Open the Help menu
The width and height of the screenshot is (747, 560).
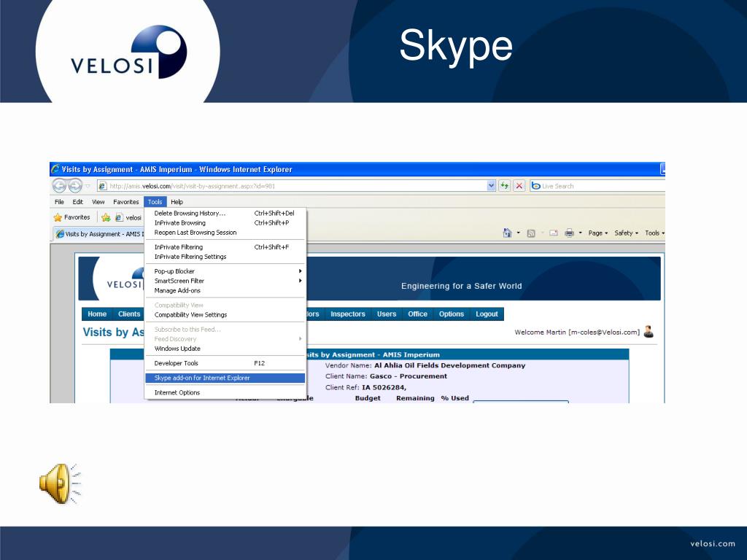[177, 202]
